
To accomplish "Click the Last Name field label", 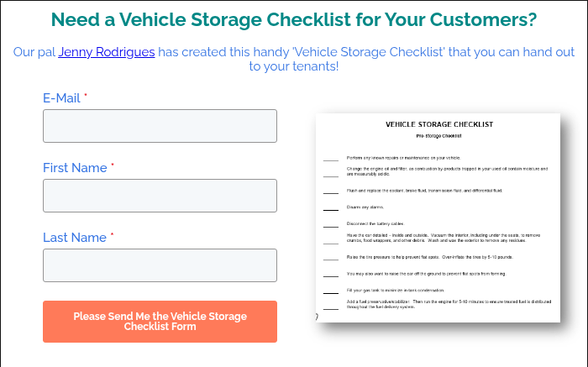I will pyautogui.click(x=74, y=238).
